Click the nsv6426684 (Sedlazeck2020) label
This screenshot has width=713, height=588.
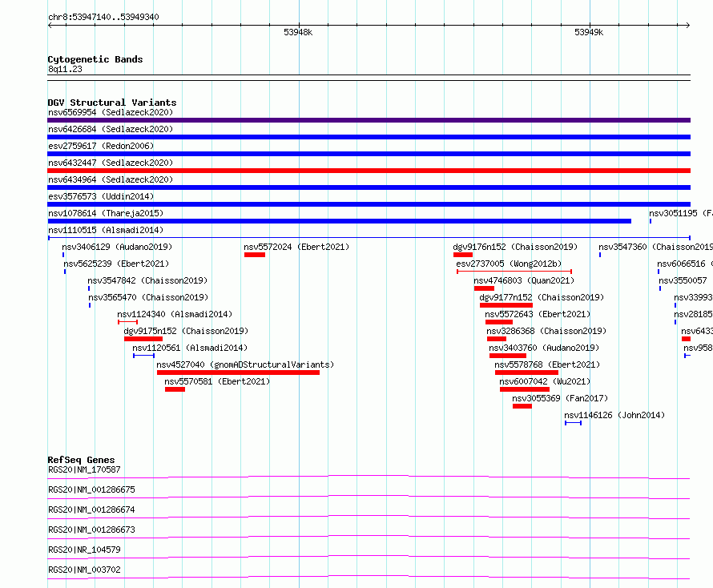[x=111, y=129]
